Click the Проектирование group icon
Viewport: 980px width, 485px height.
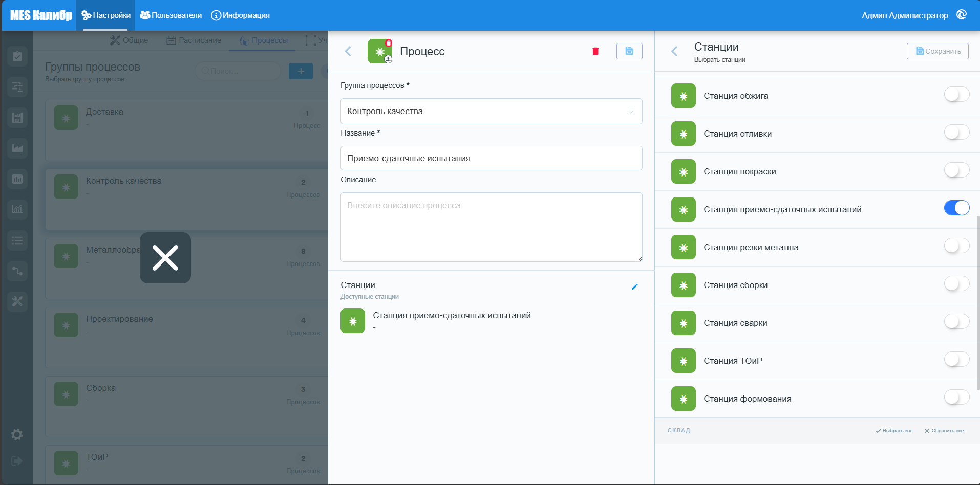tap(66, 325)
